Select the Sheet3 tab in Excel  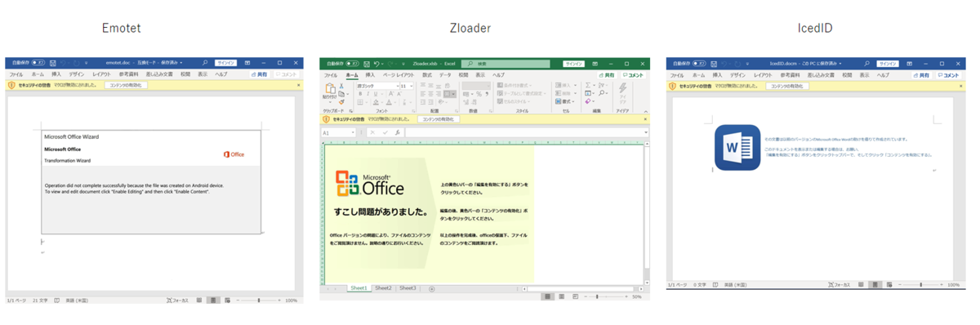point(408,288)
